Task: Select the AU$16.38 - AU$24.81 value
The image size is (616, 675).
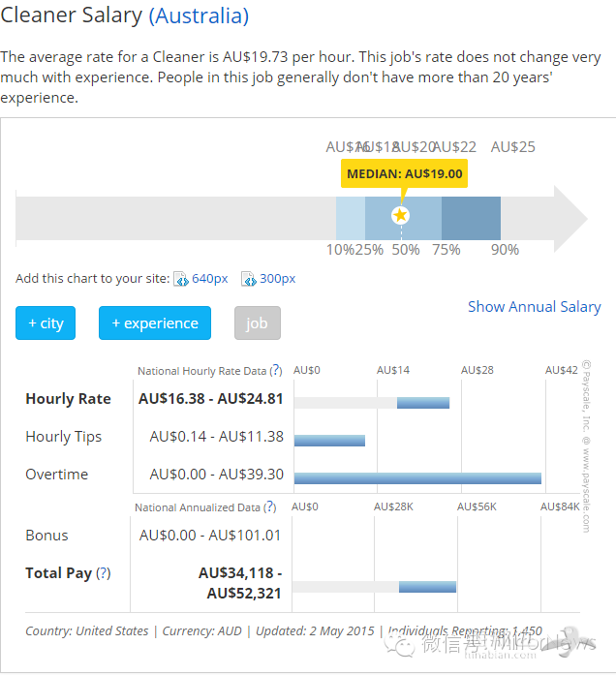Action: click(x=210, y=399)
